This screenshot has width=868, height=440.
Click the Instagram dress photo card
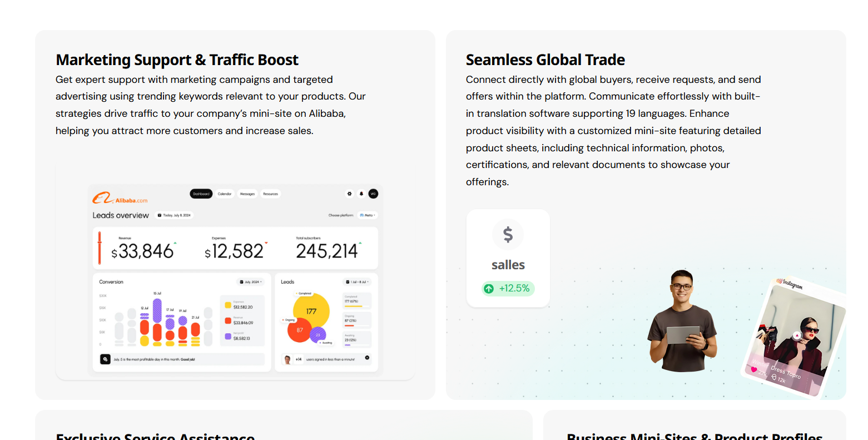tap(794, 337)
